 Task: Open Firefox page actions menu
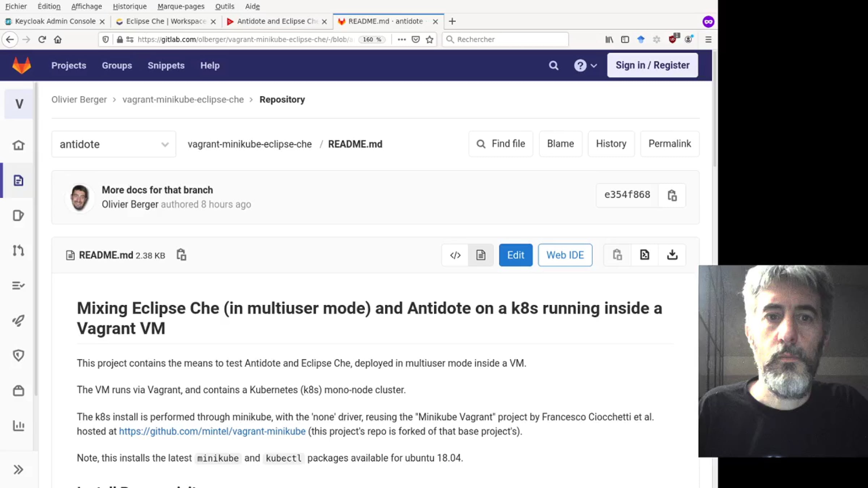[401, 39]
